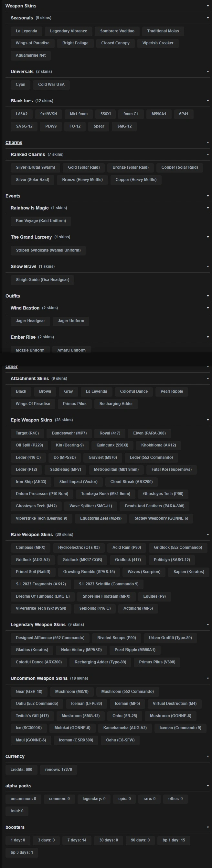Click the bp 1 day: 15 booster
Screen dimensions: 212x868
(x=174, y=840)
